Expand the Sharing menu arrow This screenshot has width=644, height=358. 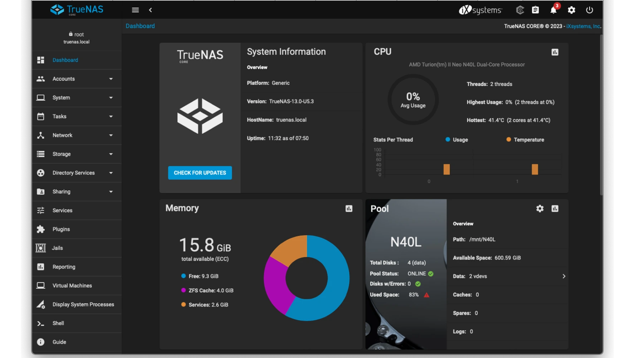coord(111,192)
